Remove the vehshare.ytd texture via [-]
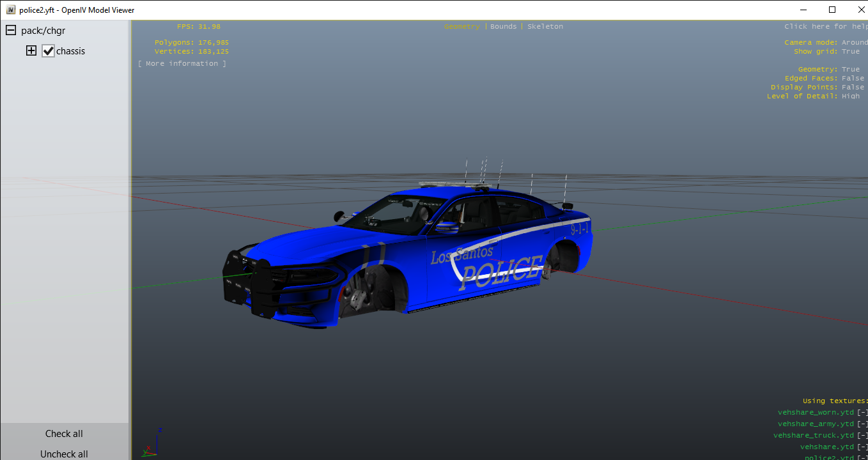Screen dimensions: 868x460 (862, 447)
